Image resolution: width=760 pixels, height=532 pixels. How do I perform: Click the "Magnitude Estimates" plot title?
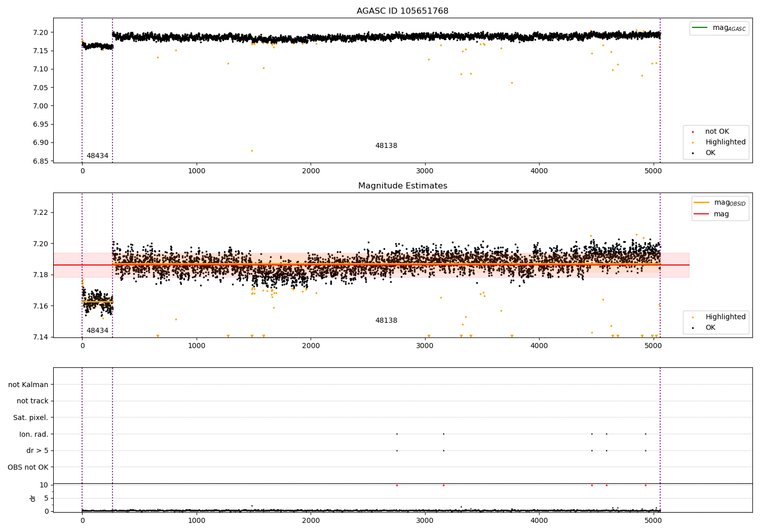[402, 186]
